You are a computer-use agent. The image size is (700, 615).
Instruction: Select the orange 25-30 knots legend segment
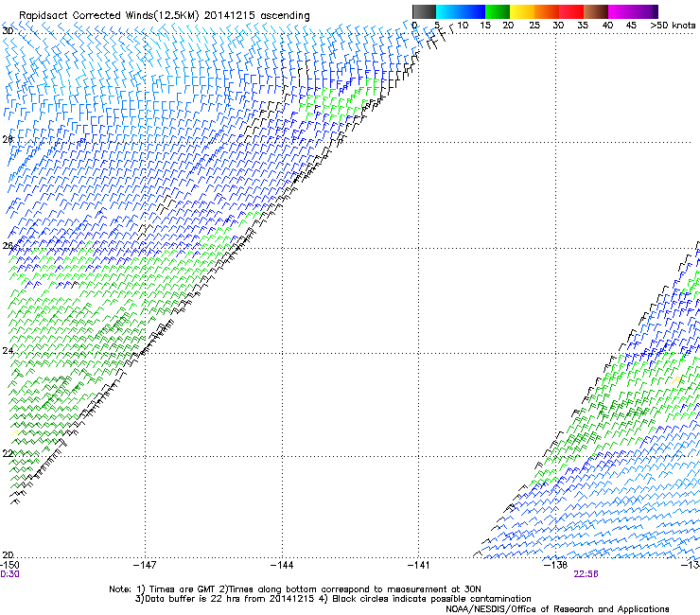[547, 11]
